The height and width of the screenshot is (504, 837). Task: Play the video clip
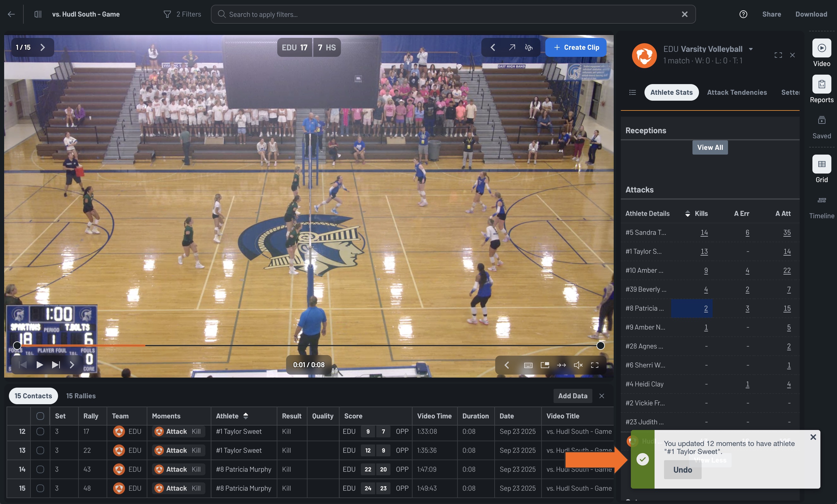39,365
